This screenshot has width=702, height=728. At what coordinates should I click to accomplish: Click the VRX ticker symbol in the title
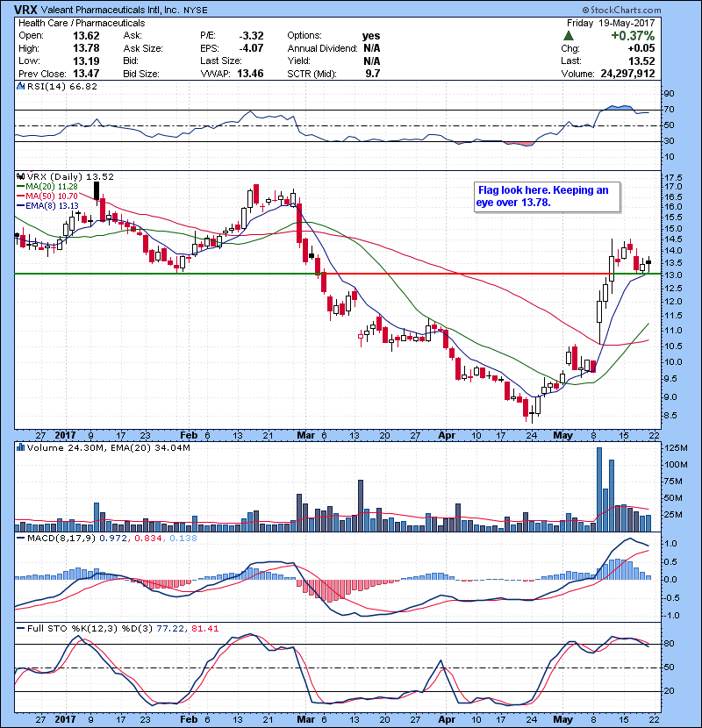[x=25, y=10]
